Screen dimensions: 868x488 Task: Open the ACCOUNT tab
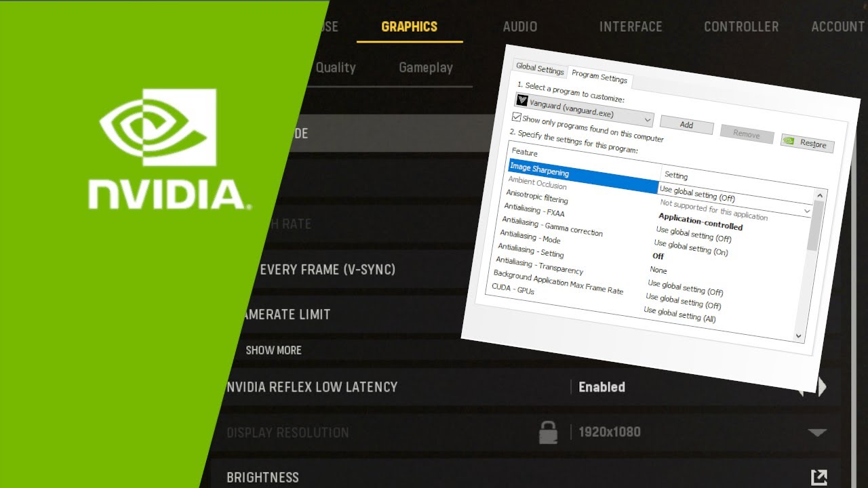click(838, 27)
